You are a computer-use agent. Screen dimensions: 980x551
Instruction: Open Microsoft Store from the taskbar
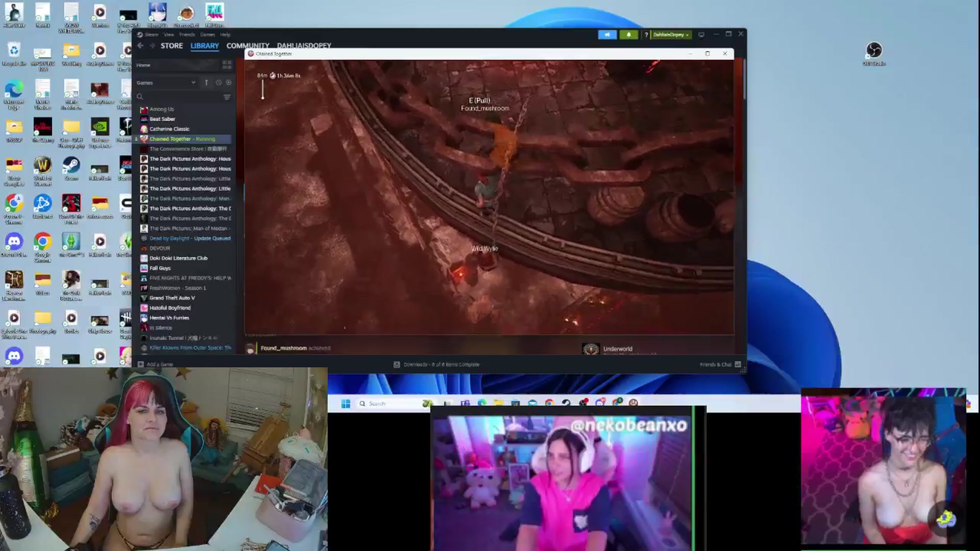516,403
